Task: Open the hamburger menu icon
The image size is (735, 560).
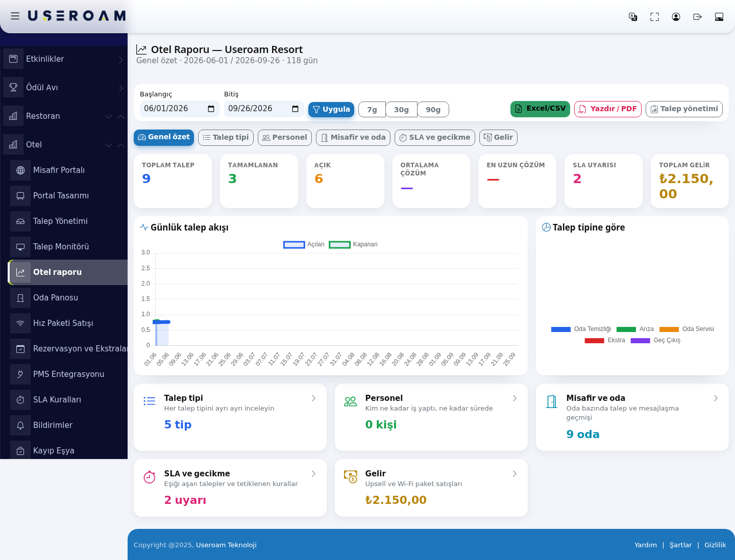Action: (x=15, y=16)
